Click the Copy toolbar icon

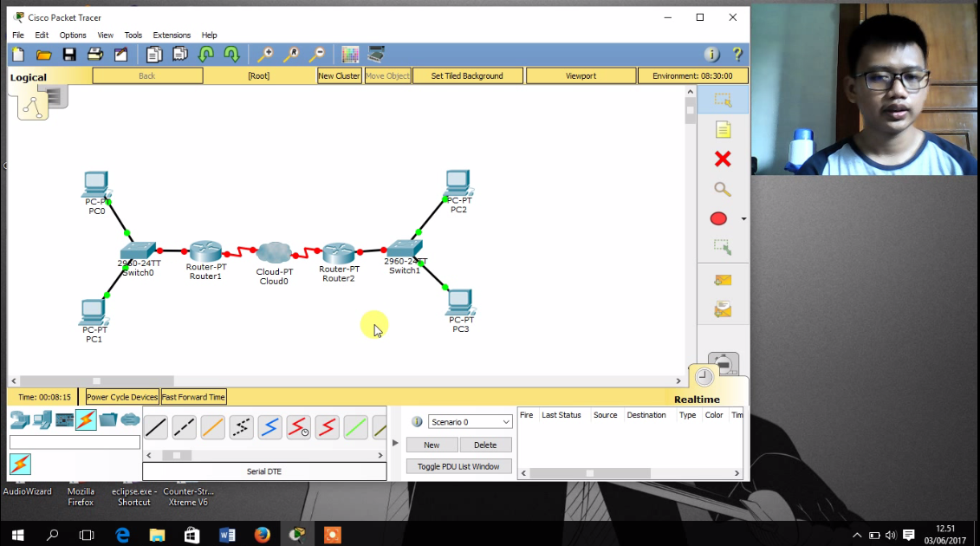coord(153,55)
